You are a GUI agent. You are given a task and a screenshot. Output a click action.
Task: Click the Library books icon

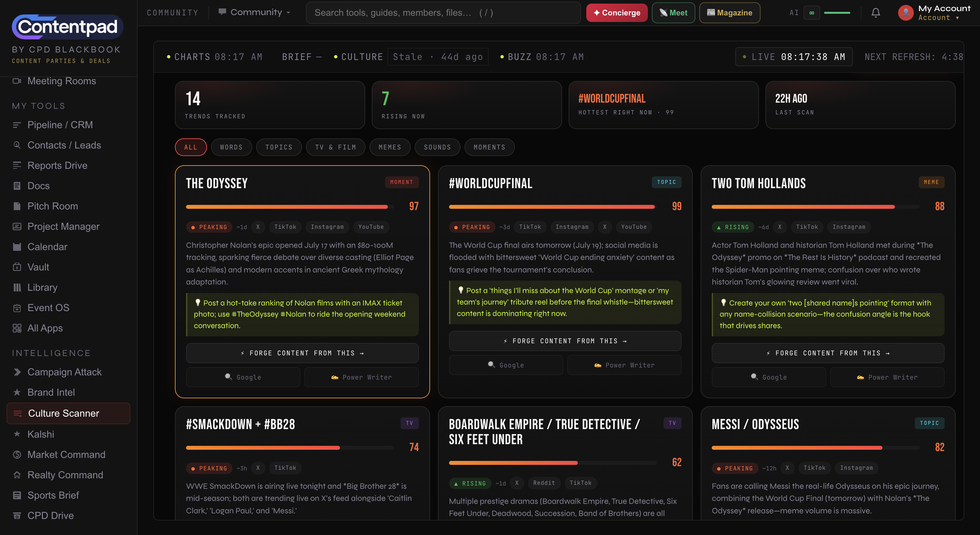pyautogui.click(x=17, y=287)
